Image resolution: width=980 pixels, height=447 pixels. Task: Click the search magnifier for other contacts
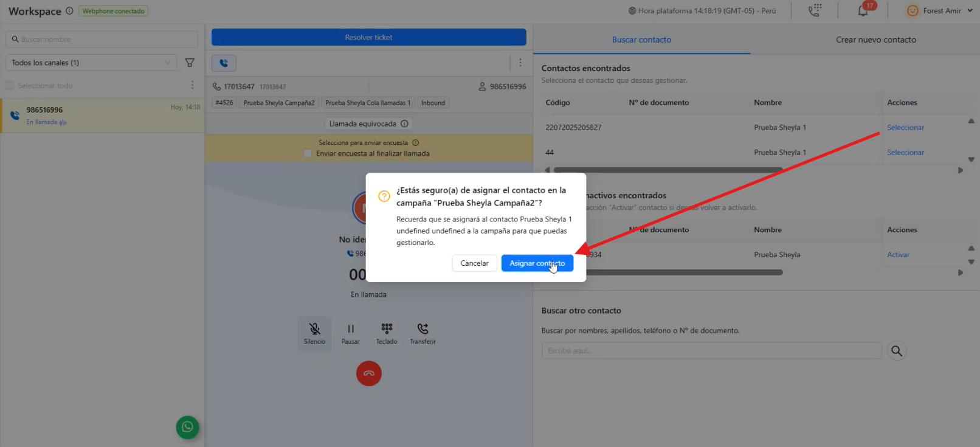[896, 351]
